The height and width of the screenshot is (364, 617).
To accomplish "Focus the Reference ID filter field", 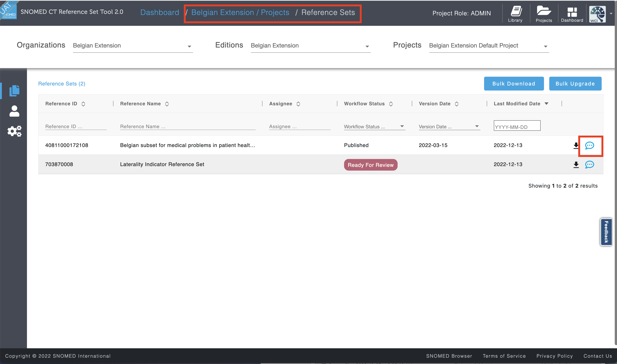I will click(76, 127).
